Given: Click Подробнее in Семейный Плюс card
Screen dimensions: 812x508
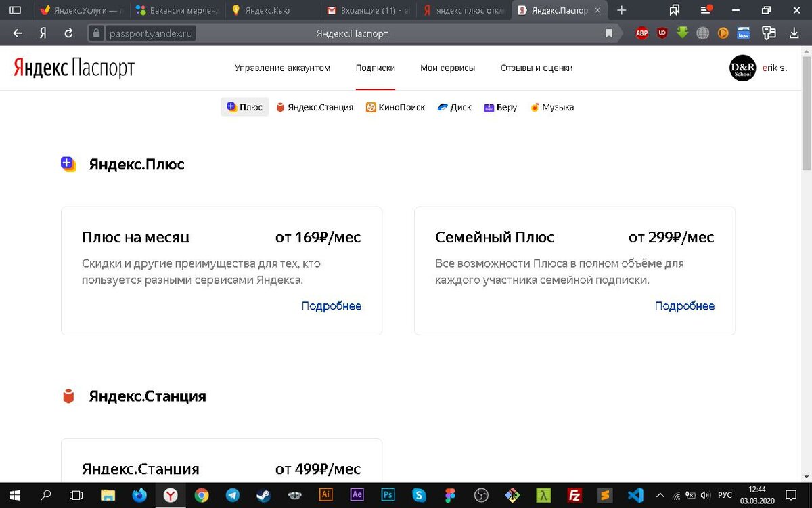Looking at the screenshot, I should [x=685, y=306].
